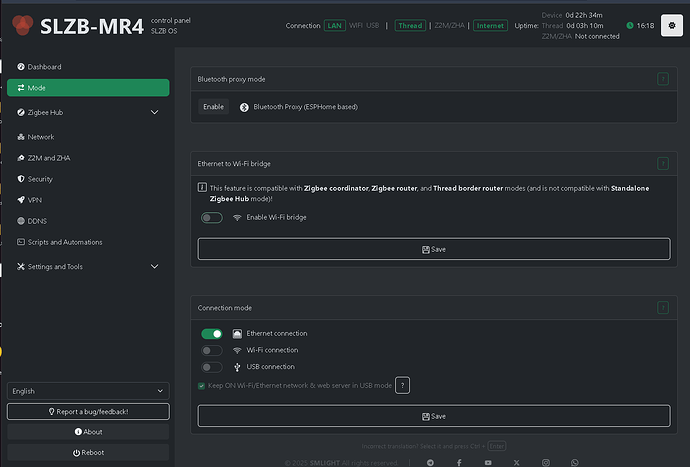Screen dimensions: 690x467
Task: Toggle the USB connection switch
Action: tap(211, 367)
